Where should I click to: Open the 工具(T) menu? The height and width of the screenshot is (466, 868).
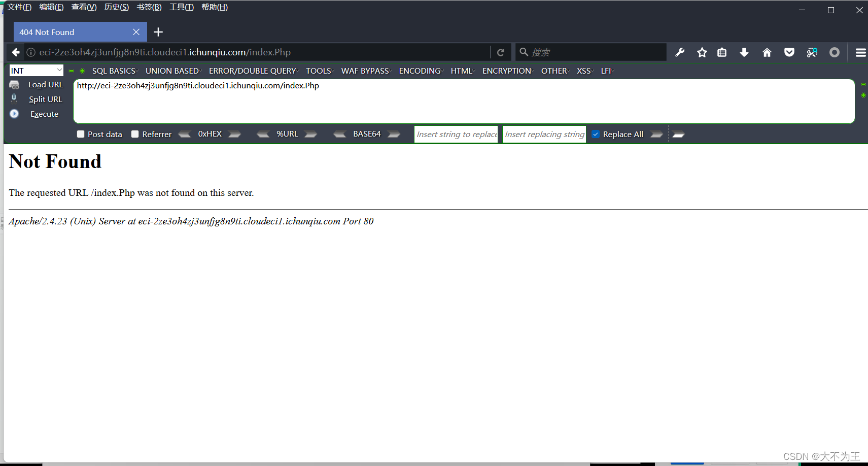click(182, 7)
